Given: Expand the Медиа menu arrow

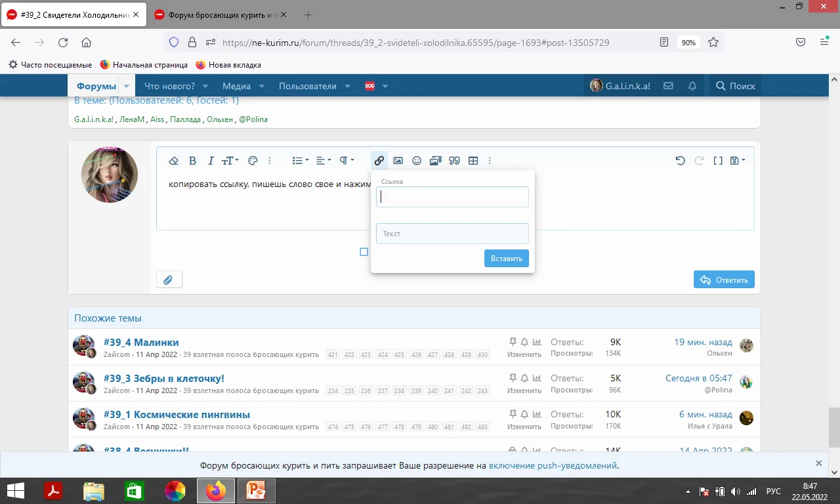Looking at the screenshot, I should click(x=262, y=86).
